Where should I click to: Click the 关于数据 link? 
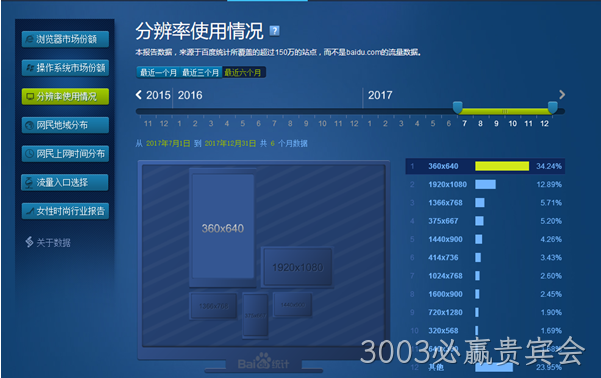pyautogui.click(x=48, y=242)
